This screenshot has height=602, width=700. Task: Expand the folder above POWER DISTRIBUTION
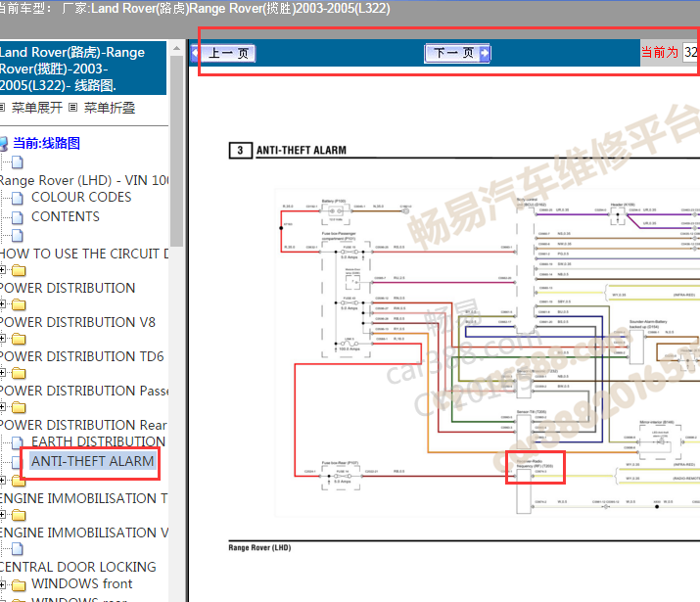pyautogui.click(x=3, y=270)
